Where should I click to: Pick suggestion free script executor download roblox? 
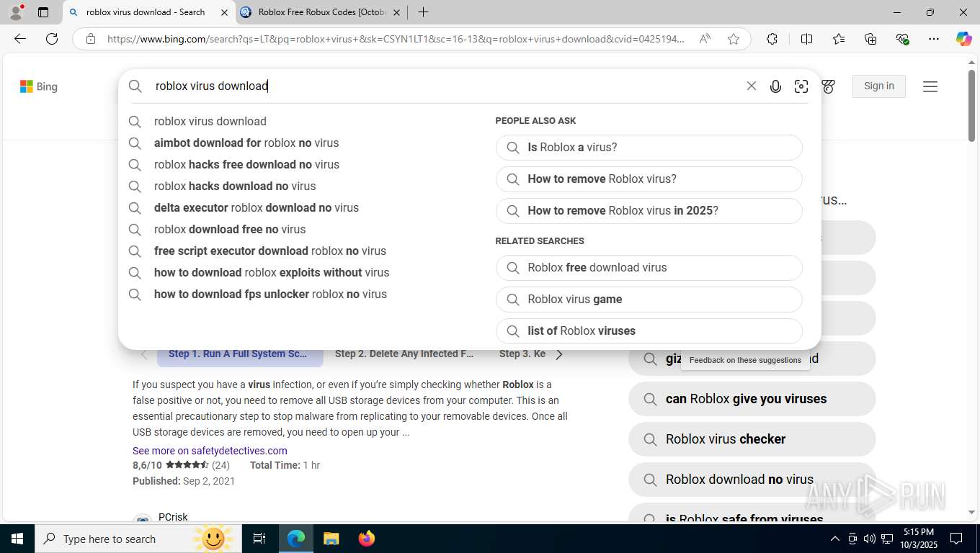pyautogui.click(x=270, y=251)
